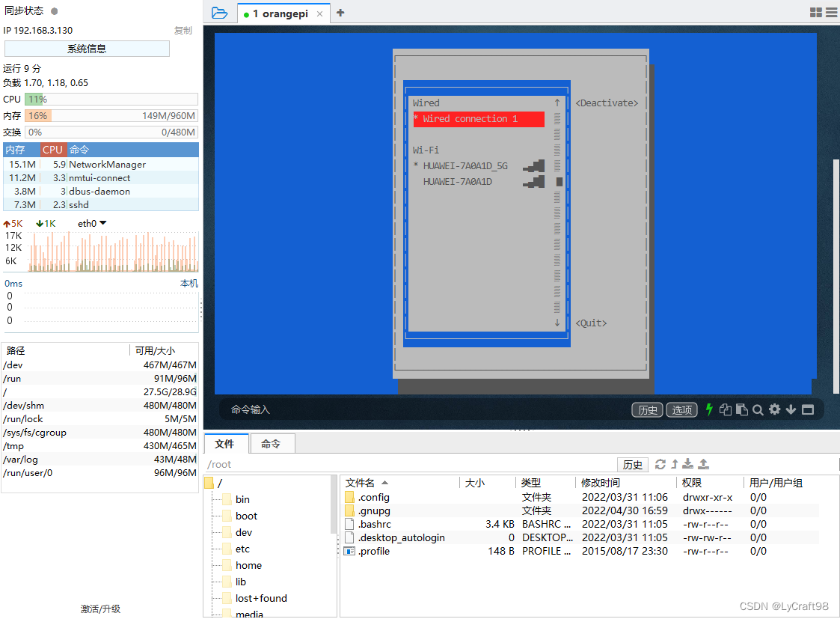Click the 命令 process column header
840x619 pixels.
[x=133, y=150]
